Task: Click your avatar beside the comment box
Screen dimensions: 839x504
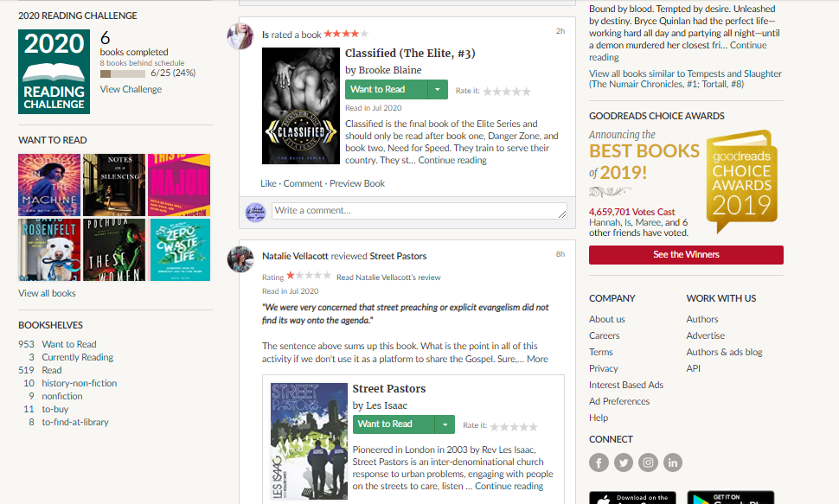Action: click(255, 213)
